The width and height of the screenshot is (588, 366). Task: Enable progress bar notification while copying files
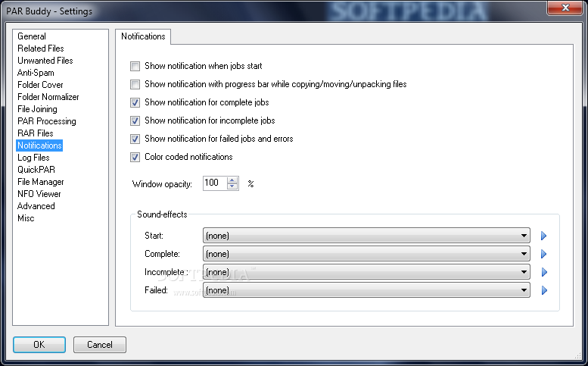click(x=135, y=84)
